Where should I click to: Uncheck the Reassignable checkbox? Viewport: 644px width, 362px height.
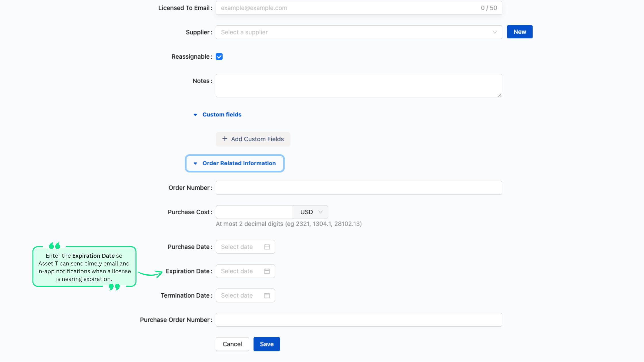click(219, 57)
